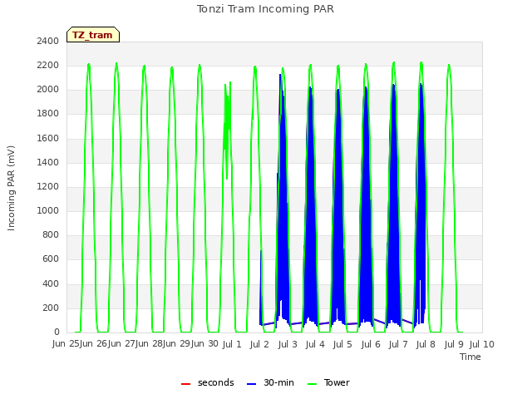532x399 pixels.
Task: Click the 600 y-axis tick value
Action: [x=51, y=259]
